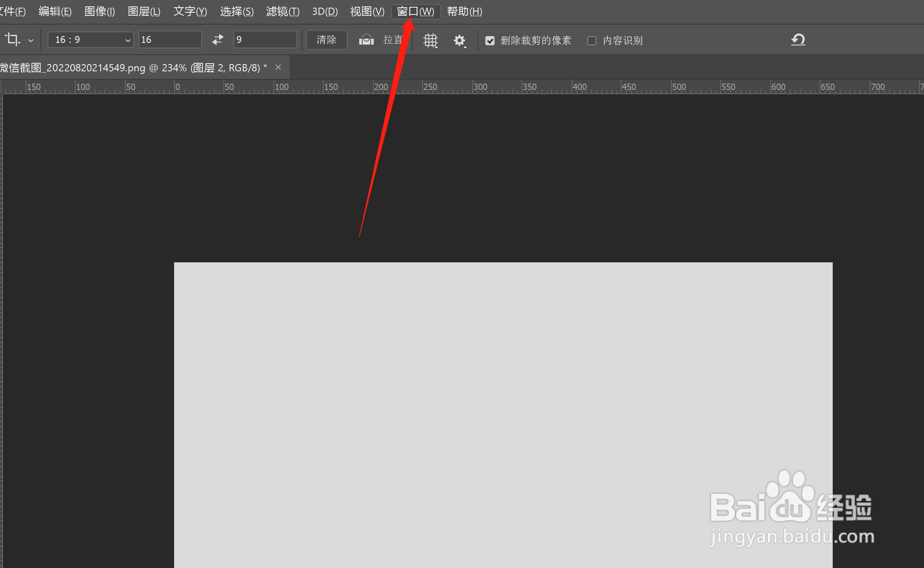The image size is (924, 568).
Task: Swap crop width and height values
Action: coord(218,40)
